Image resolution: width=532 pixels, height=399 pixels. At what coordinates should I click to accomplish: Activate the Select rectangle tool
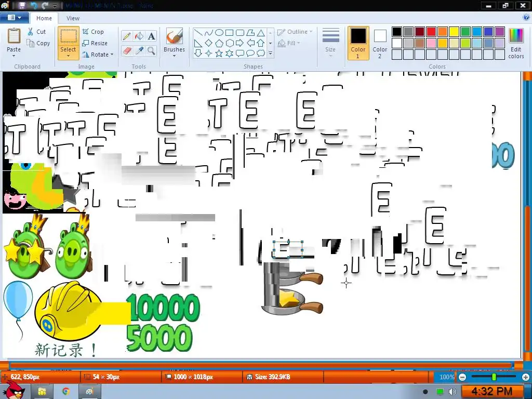[68, 36]
